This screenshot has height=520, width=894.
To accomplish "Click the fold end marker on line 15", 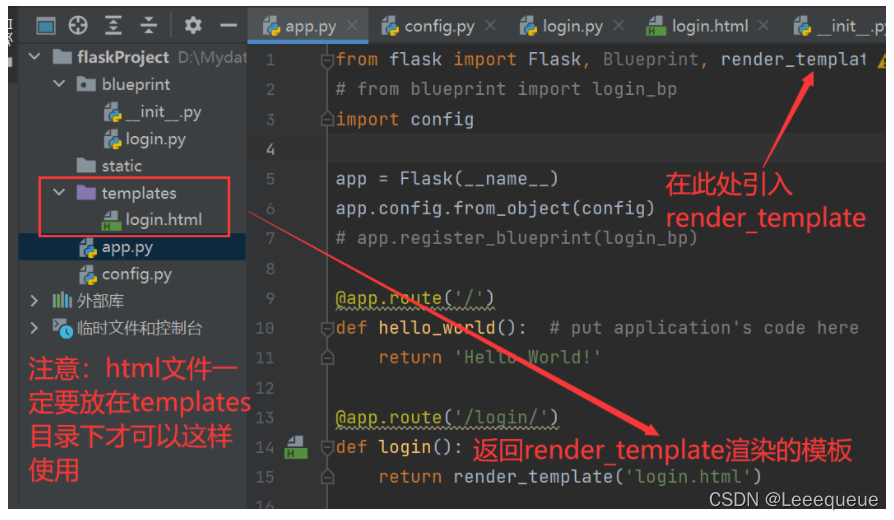I will pos(327,477).
